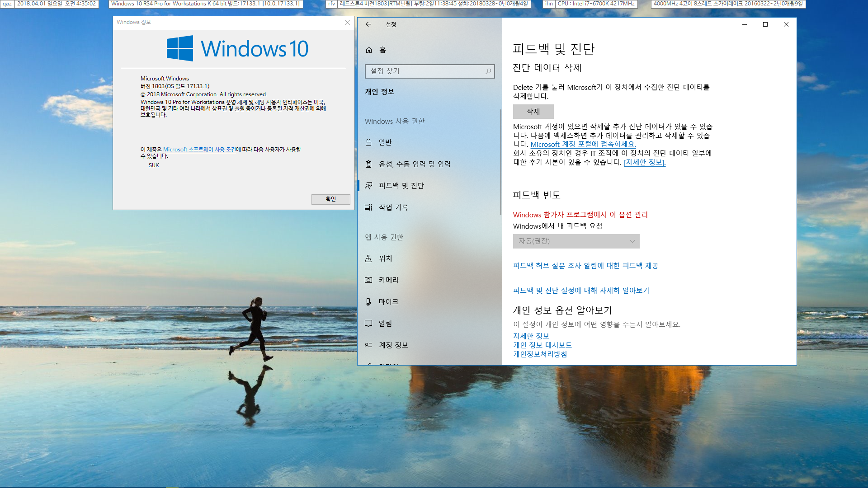Select the notification icon beside 알림
Viewport: 868px width, 488px height.
[368, 324]
